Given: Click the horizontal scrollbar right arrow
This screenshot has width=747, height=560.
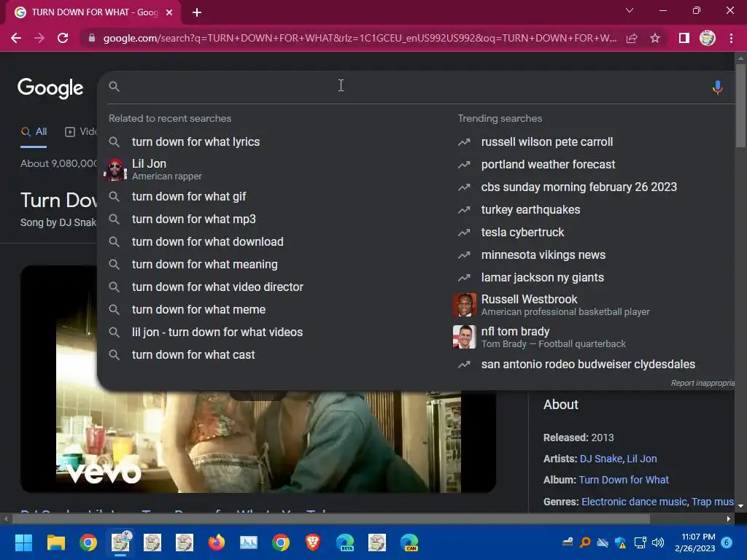Looking at the screenshot, I should point(729,518).
